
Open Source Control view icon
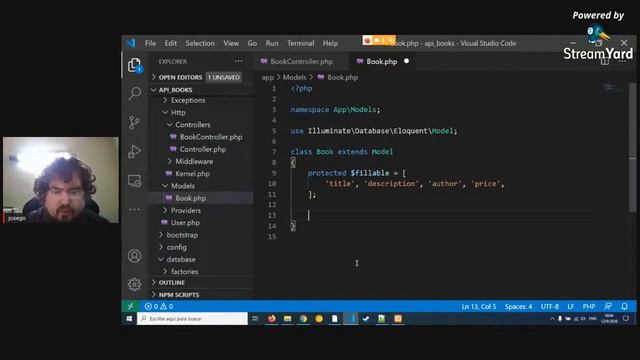pyautogui.click(x=134, y=122)
